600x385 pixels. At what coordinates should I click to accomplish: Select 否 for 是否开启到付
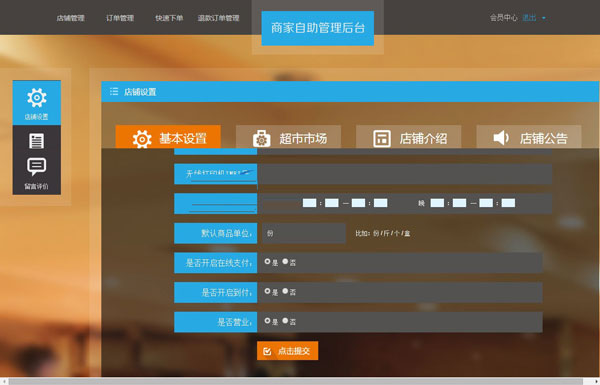click(x=285, y=291)
